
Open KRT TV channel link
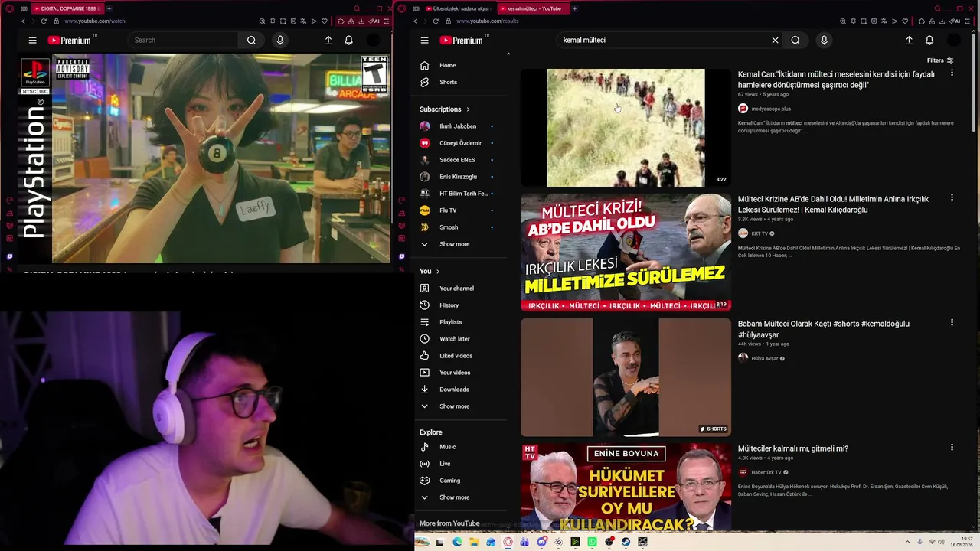tap(759, 233)
